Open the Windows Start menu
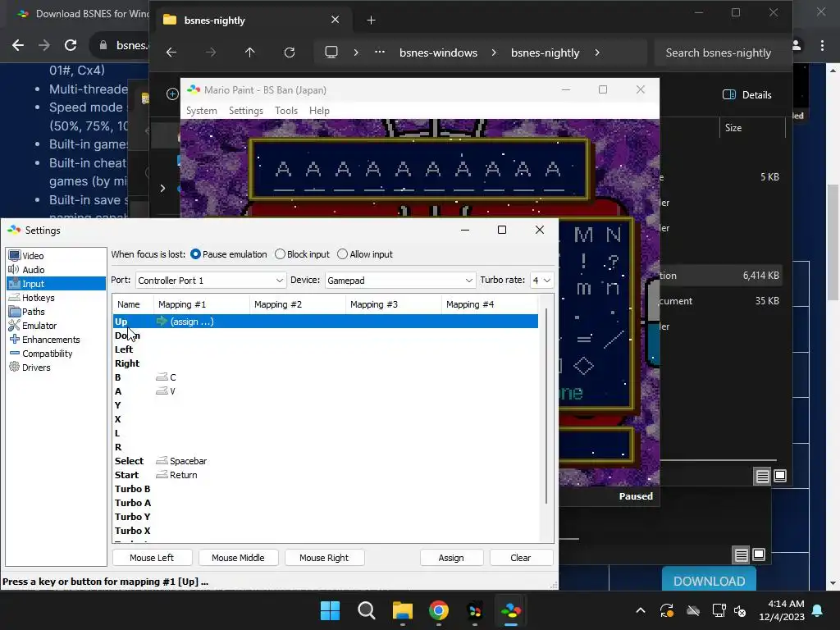Viewport: 840px width, 630px height. pyautogui.click(x=330, y=610)
